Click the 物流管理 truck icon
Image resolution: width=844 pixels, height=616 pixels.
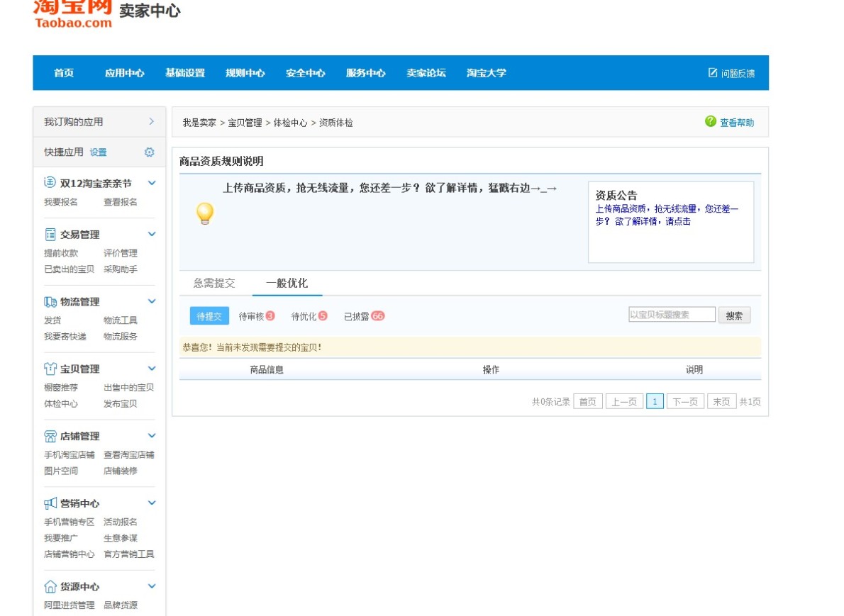click(50, 302)
